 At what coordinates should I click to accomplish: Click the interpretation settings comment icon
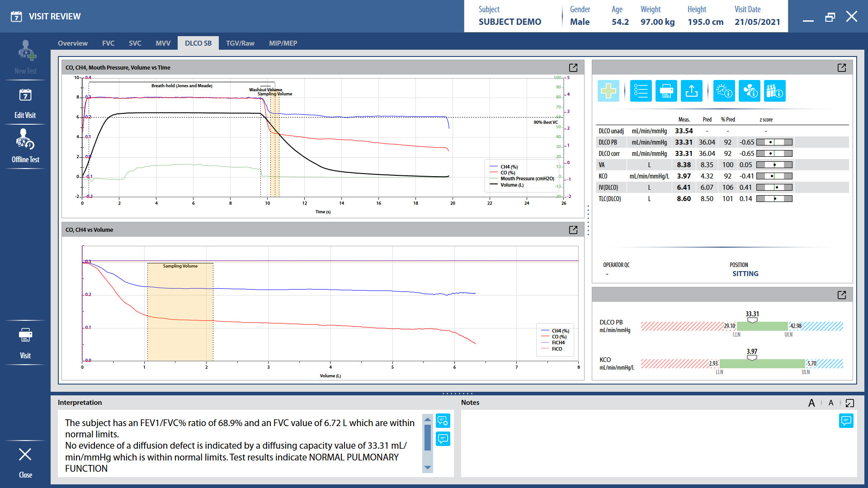coord(443,421)
